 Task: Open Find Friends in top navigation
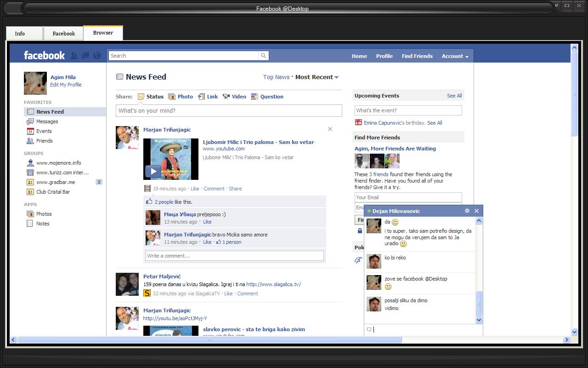coord(417,56)
